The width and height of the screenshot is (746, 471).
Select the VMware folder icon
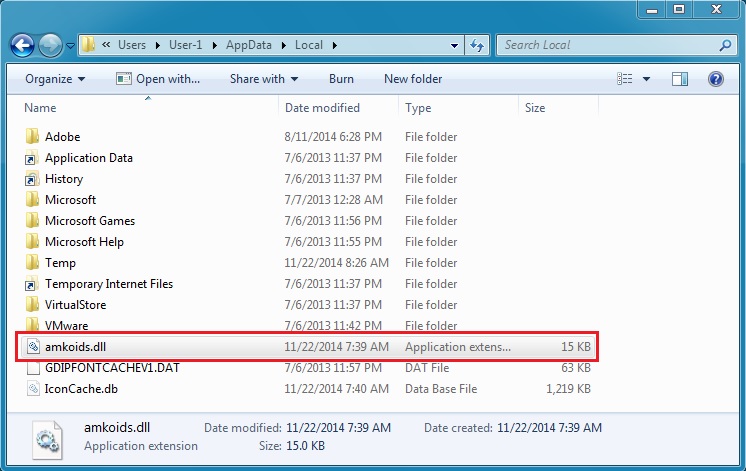[32, 324]
